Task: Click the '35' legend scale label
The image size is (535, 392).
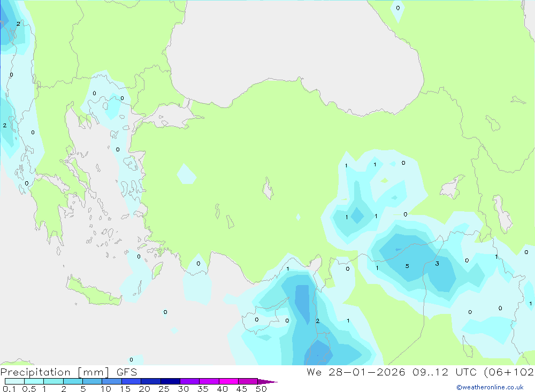Action: (x=203, y=389)
